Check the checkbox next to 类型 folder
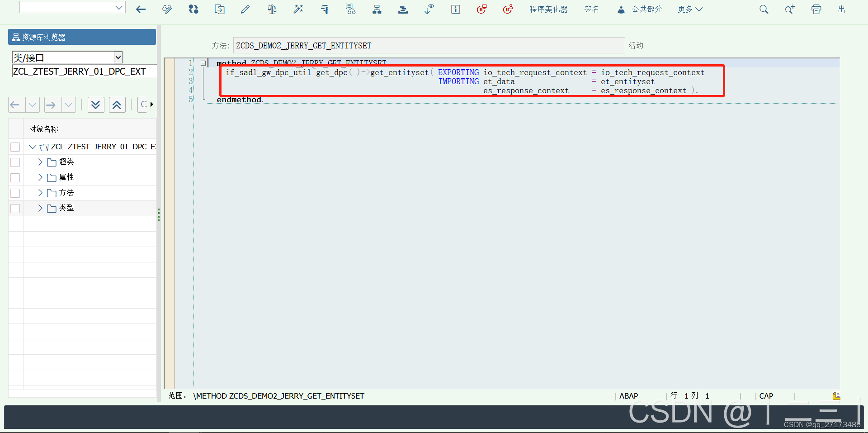Image resolution: width=868 pixels, height=433 pixels. pyautogui.click(x=15, y=208)
